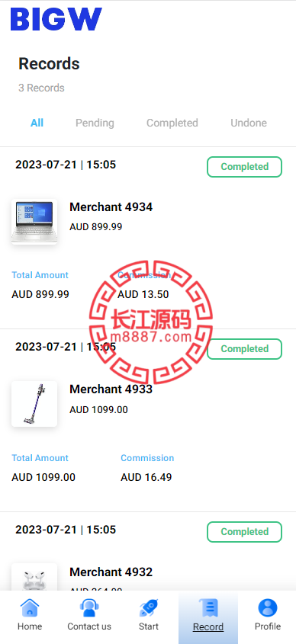Switch to the Completed tab
This screenshot has height=644, width=296.
pos(172,123)
